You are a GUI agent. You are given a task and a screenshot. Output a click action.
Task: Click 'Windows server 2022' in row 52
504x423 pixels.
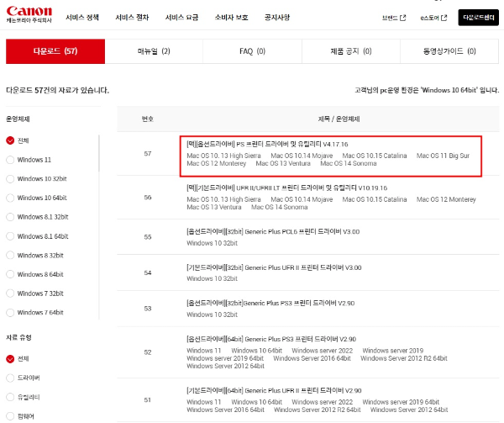322,351
